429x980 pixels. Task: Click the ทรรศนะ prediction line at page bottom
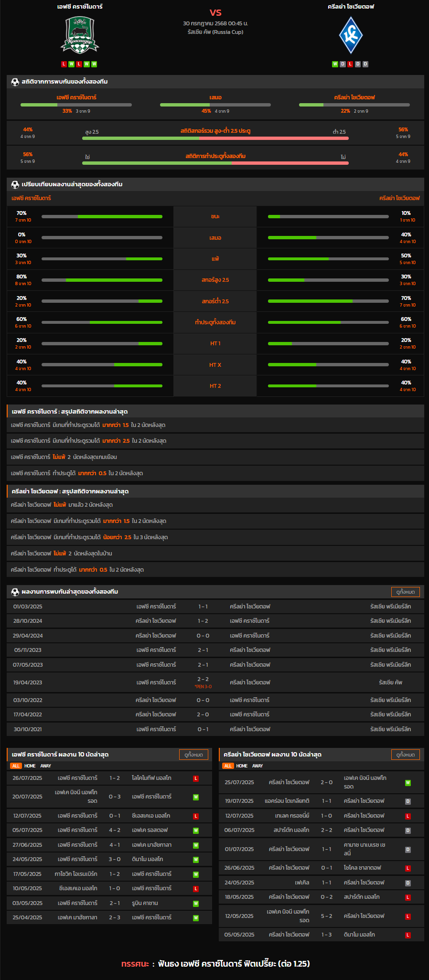(x=215, y=964)
